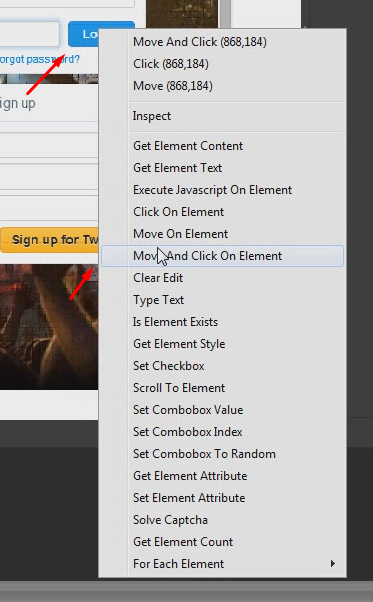Choose Move And Click On Element

click(223, 256)
